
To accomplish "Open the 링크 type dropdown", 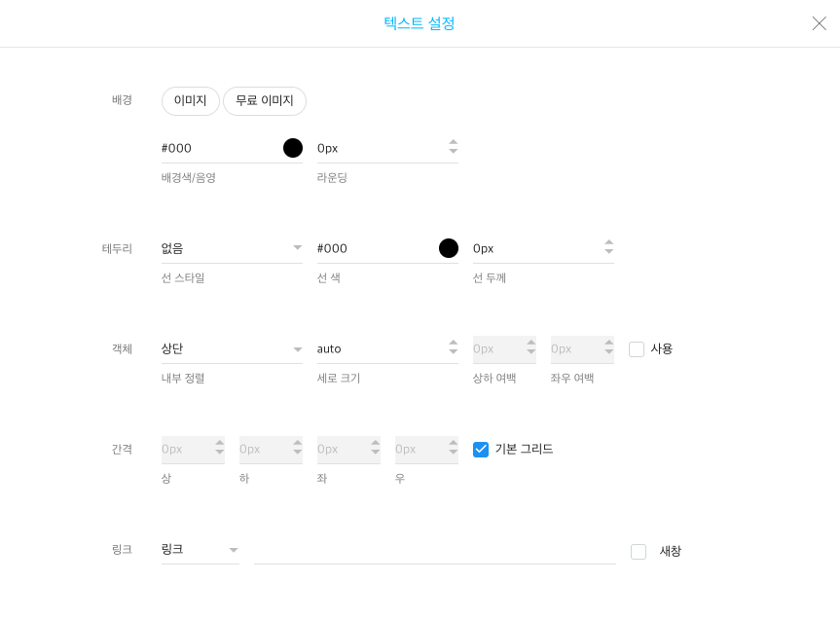I will [201, 550].
